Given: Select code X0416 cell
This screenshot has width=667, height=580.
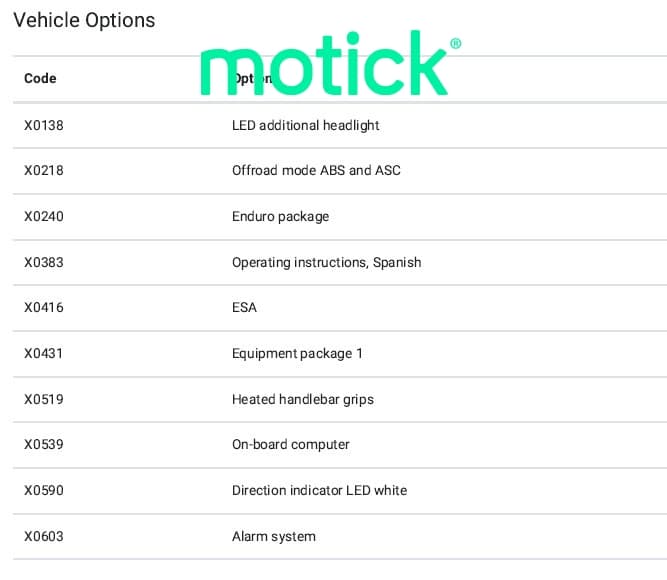Looking at the screenshot, I should point(44,307).
